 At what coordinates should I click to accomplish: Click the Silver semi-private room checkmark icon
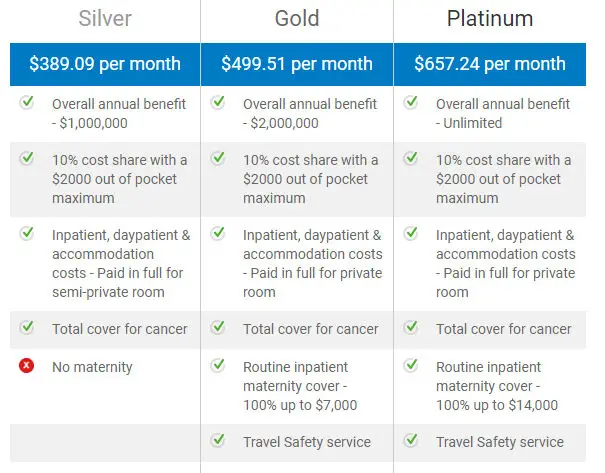tap(27, 233)
